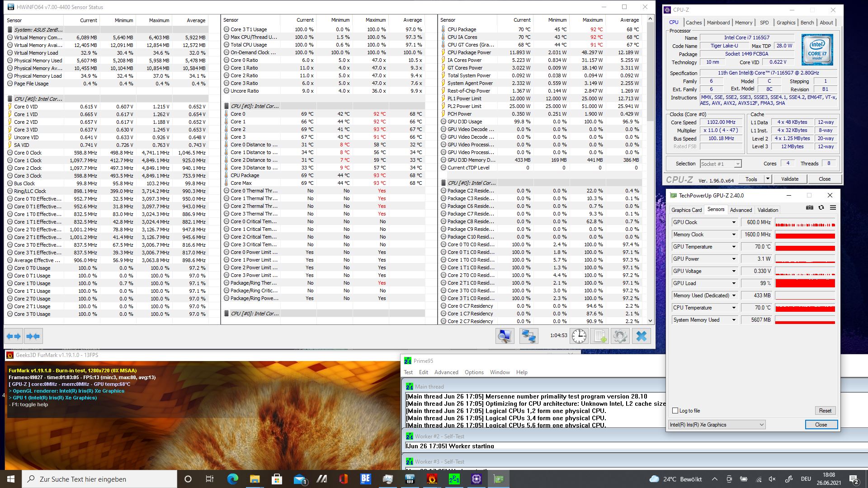The height and width of the screenshot is (488, 868).
Task: Close HWiNFO sensors using the blue X icon
Action: 641,336
